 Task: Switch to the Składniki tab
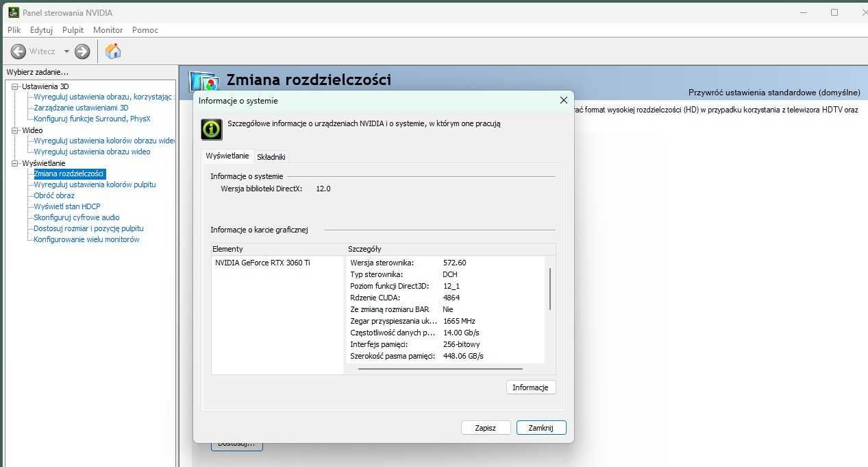pos(271,157)
